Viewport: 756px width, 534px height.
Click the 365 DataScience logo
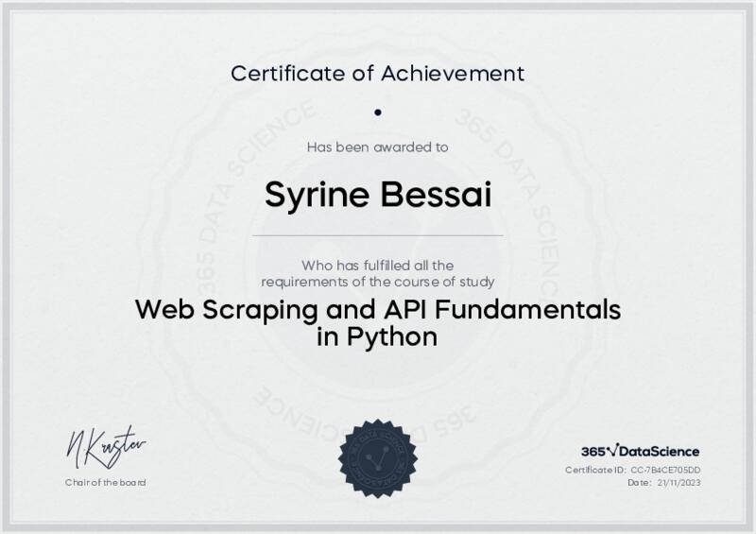pos(640,452)
